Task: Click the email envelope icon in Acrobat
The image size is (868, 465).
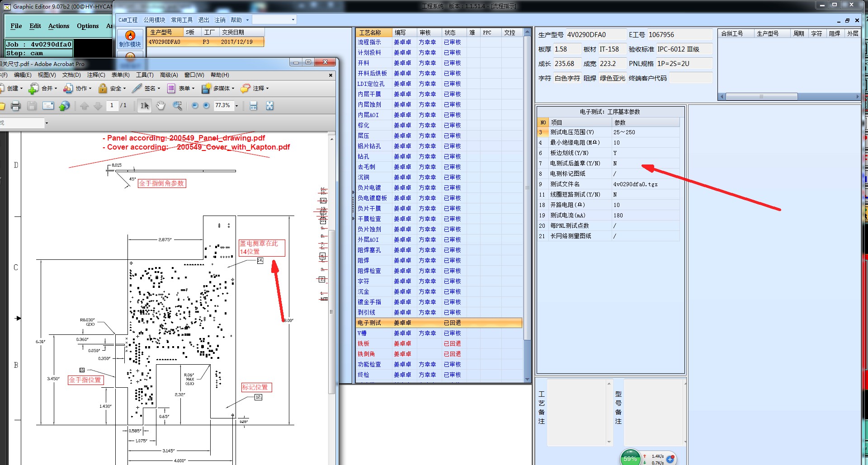Action: pos(48,106)
